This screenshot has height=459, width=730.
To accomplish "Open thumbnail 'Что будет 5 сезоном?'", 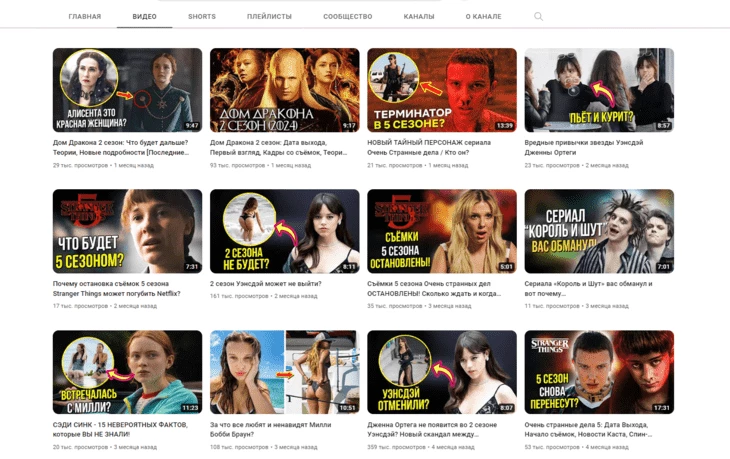I will (127, 231).
